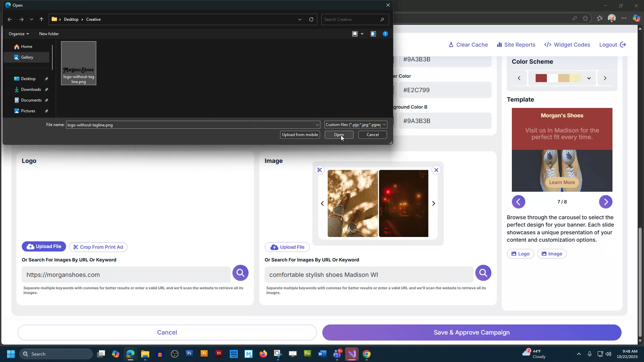This screenshot has width=644, height=362.
Task: Click the scissors crop icon above image preview
Action: [320, 170]
